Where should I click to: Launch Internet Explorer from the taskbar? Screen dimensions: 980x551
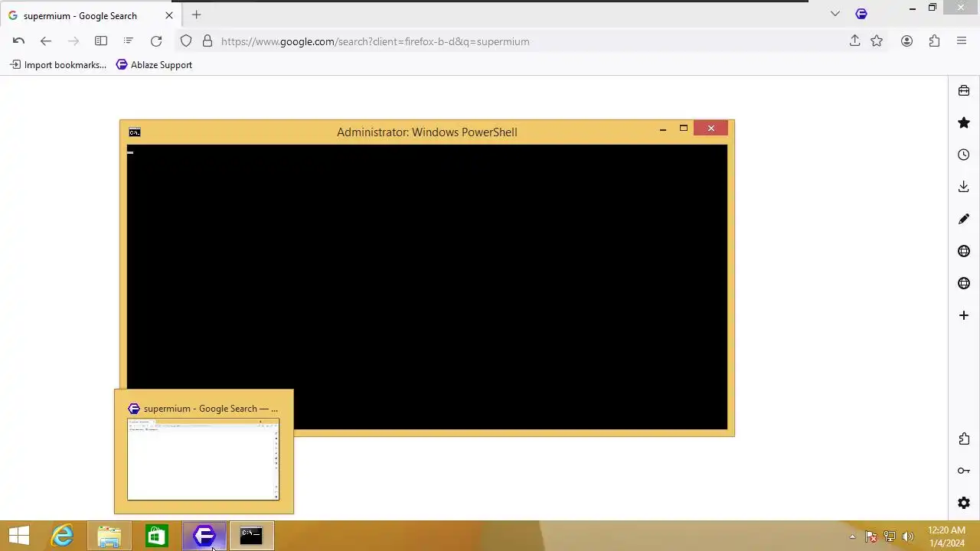point(62,536)
